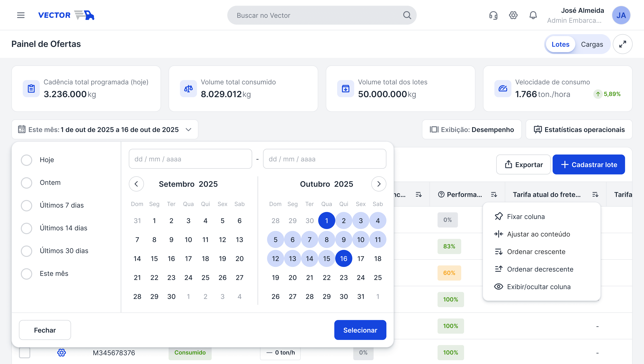The image size is (644, 364).
Task: Click gear icon in row M345678376
Action: pyautogui.click(x=62, y=353)
